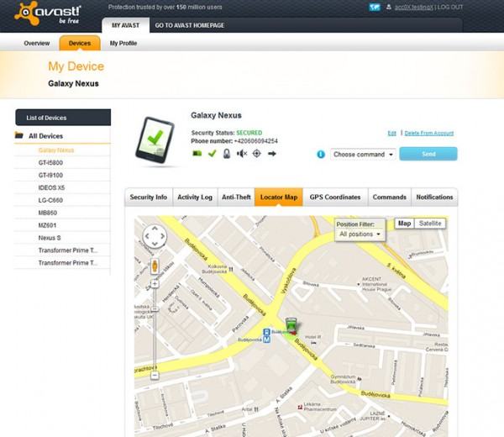Open the Commands tab
The height and width of the screenshot is (437, 504).
[389, 197]
